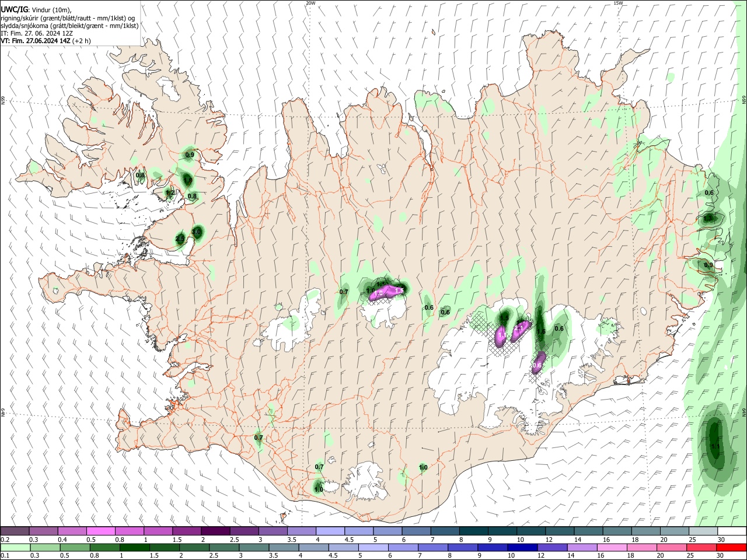Pick the white swatch above 30 in top legend row

pos(732,531)
